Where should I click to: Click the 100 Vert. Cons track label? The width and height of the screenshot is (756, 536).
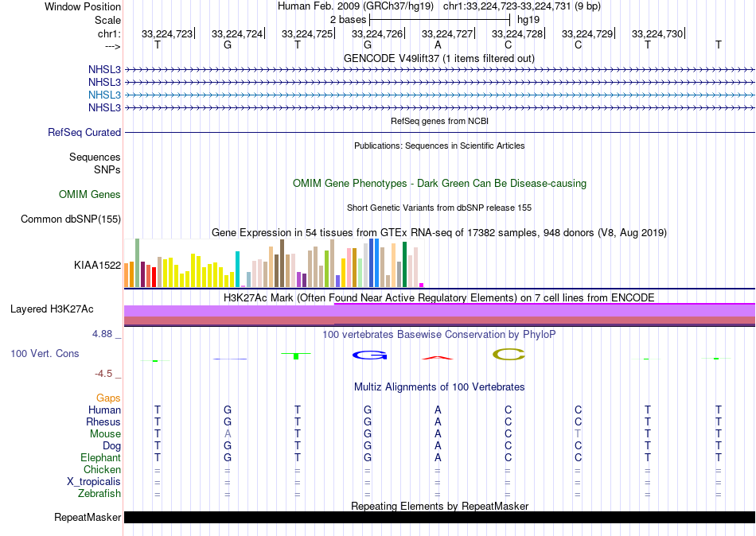(x=45, y=353)
